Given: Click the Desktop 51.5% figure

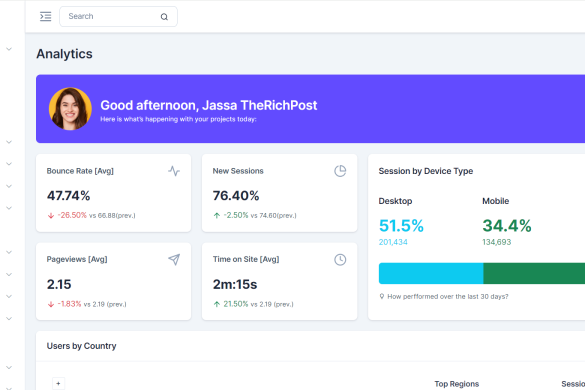Looking at the screenshot, I should tap(401, 226).
